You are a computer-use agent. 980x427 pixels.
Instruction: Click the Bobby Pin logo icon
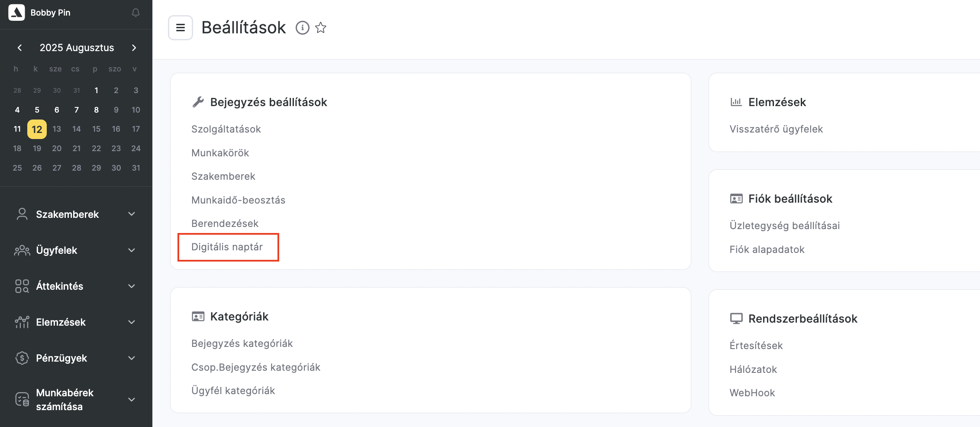click(17, 13)
